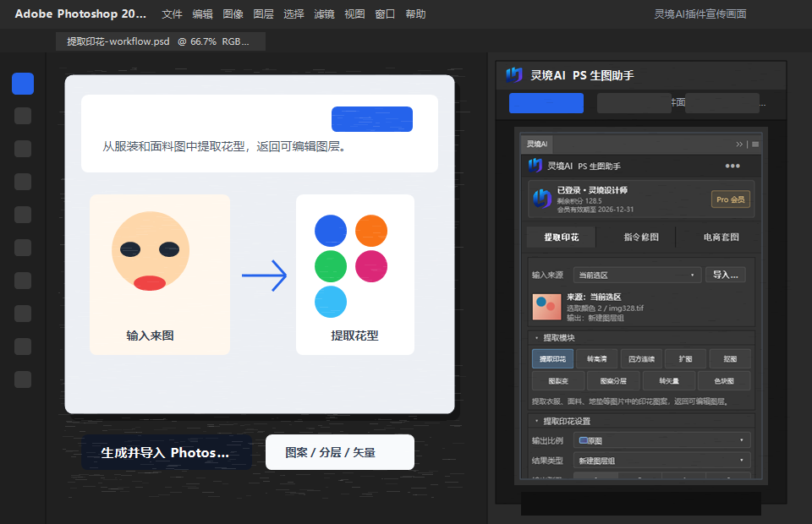Open the 编辑 menu
Screen dimensions: 812x524
pos(202,14)
